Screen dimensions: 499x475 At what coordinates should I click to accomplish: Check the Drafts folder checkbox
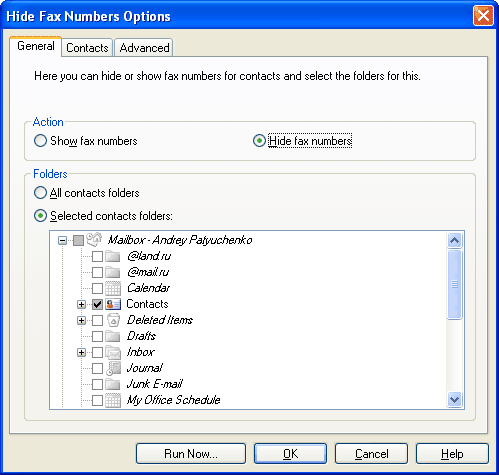point(97,336)
